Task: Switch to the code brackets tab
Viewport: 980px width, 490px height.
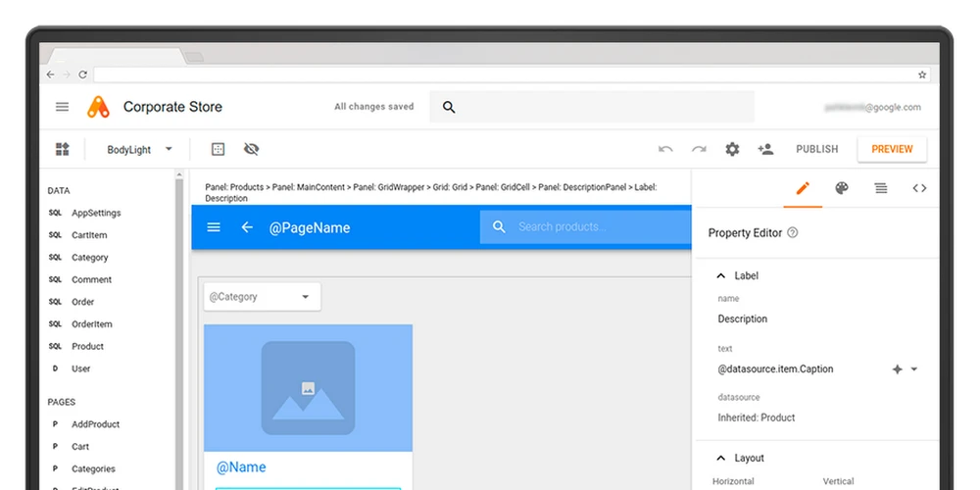Action: [x=919, y=188]
